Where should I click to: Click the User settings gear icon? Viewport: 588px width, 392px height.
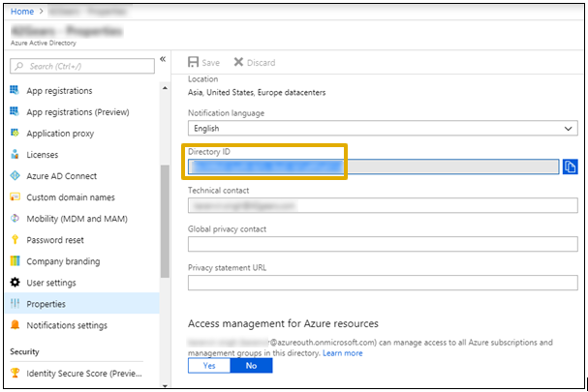tap(15, 283)
